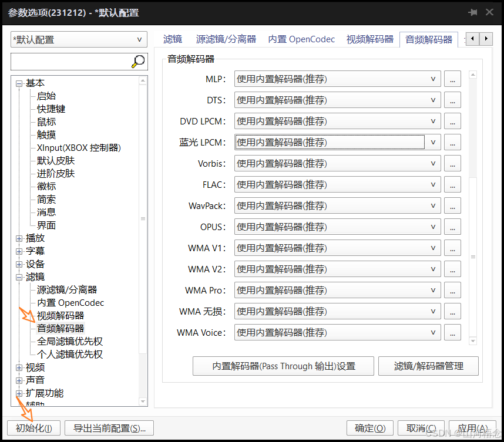Click the 应用(A) button

(472, 428)
